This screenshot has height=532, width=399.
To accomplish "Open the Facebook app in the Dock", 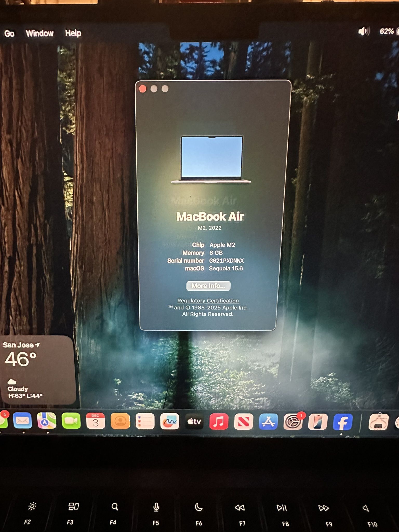I will point(343,422).
